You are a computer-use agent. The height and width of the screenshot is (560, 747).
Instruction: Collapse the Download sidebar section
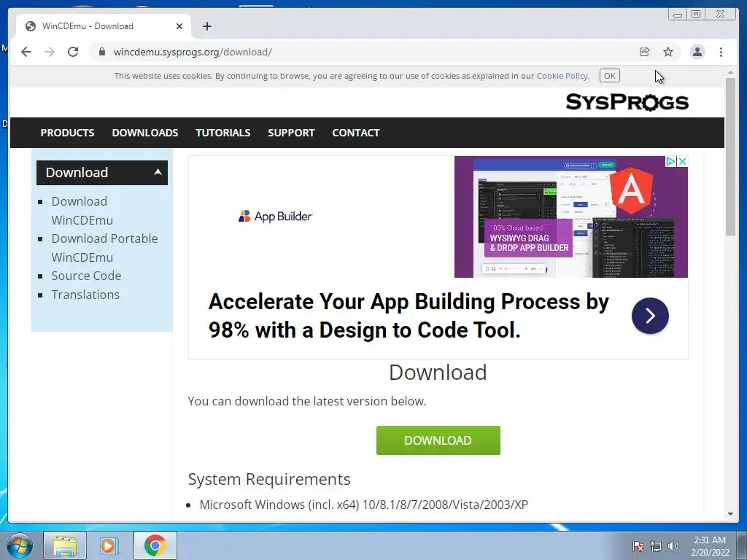point(102,172)
